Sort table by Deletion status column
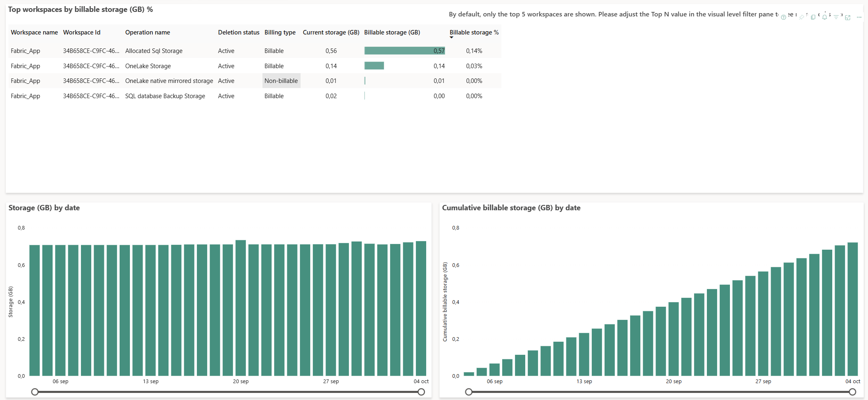The height and width of the screenshot is (400, 868). coord(239,32)
